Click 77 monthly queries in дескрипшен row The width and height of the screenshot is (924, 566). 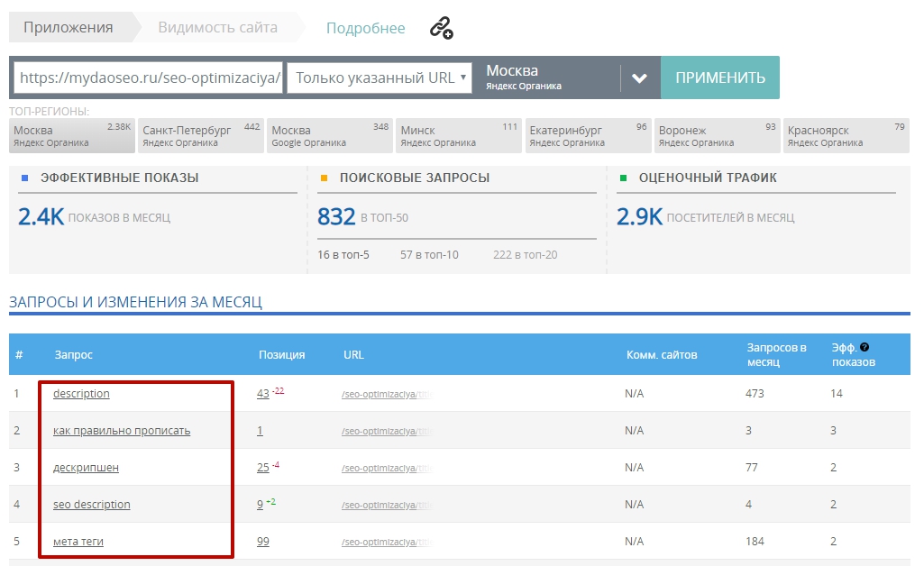[752, 468]
